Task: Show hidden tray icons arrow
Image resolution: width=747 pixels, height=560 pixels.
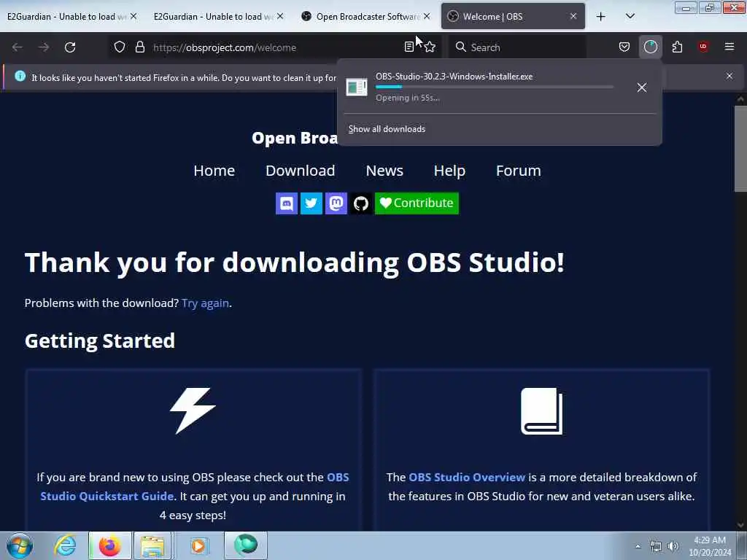Action: 638,546
